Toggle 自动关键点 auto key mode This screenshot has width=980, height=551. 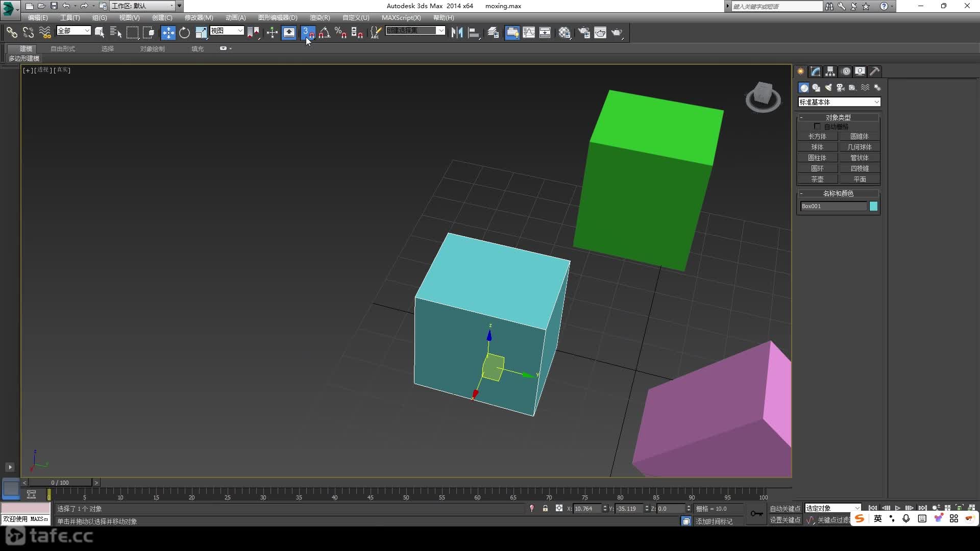785,509
